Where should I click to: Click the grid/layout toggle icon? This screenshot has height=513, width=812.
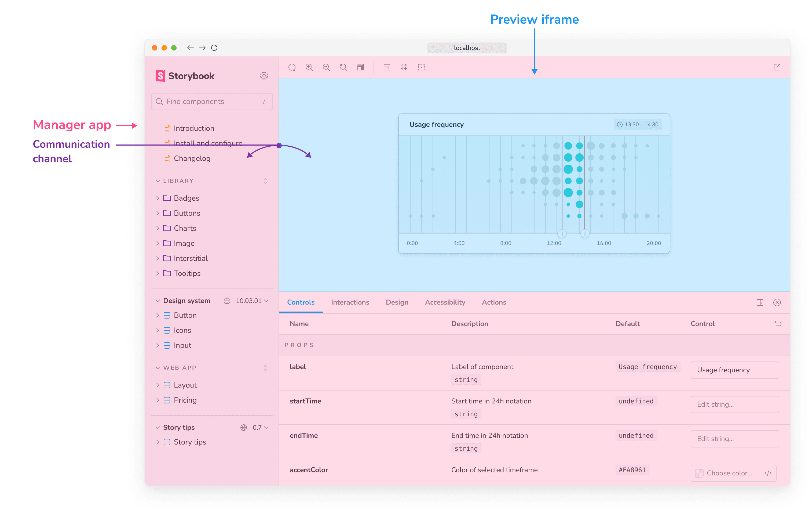pos(404,67)
